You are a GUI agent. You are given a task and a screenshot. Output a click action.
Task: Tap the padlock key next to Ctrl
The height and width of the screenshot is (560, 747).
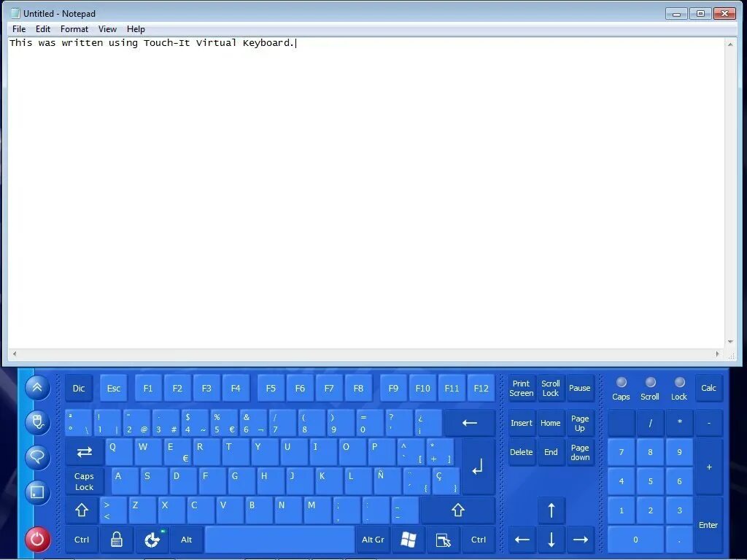tap(116, 540)
